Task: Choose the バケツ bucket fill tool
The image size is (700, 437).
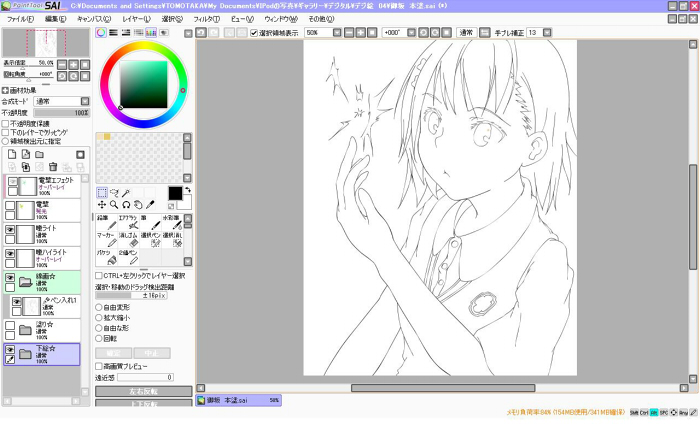Action: tap(107, 257)
